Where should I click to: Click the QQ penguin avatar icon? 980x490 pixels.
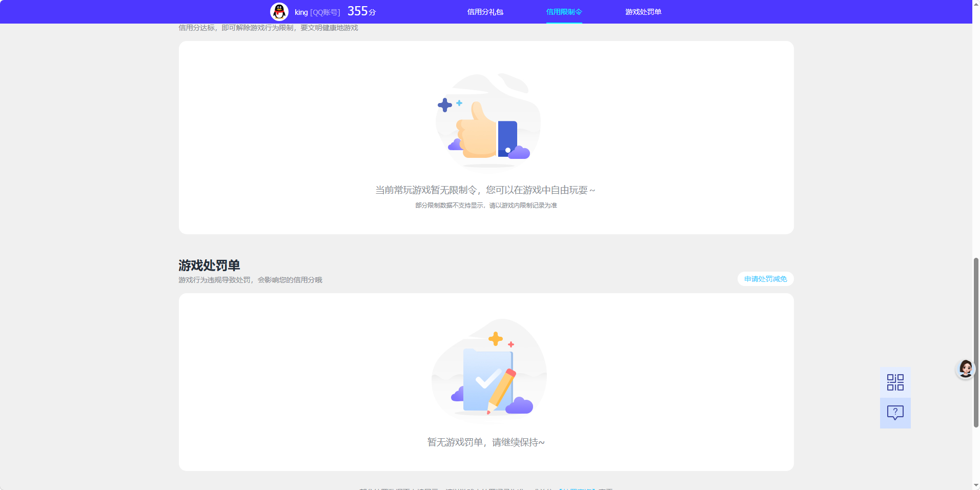pyautogui.click(x=279, y=12)
